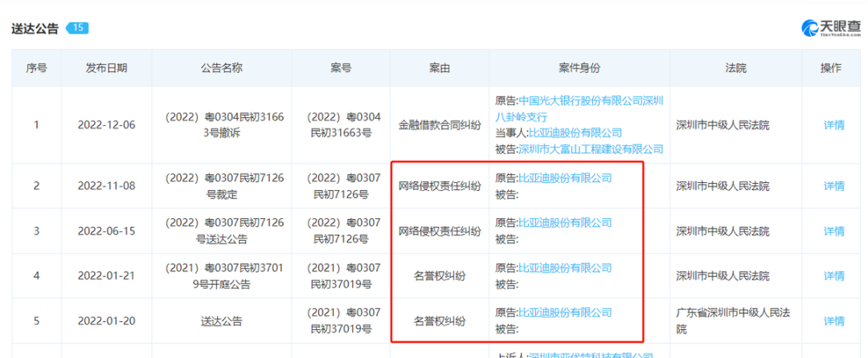Click the 送达公告 section title
868x358 pixels.
pos(35,28)
